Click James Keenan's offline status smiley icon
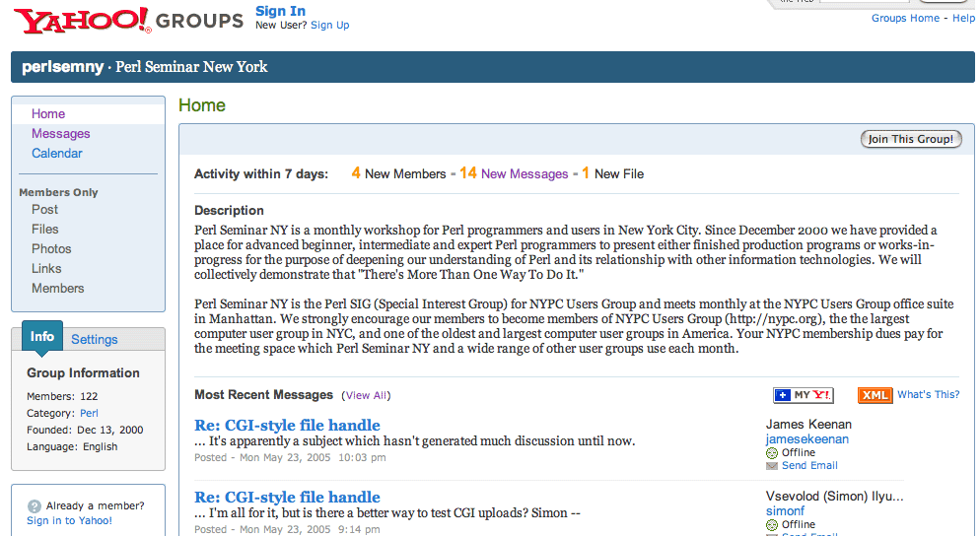980x536 pixels. 772,453
